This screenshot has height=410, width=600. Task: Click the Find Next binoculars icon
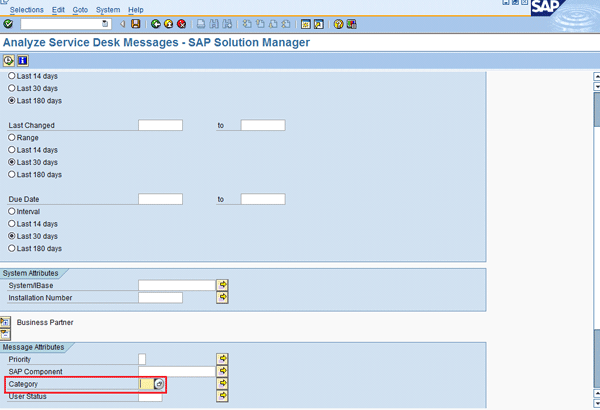227,24
